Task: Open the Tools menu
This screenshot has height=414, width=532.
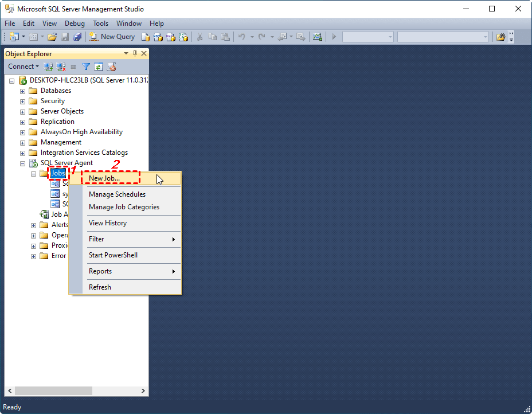Action: point(101,24)
